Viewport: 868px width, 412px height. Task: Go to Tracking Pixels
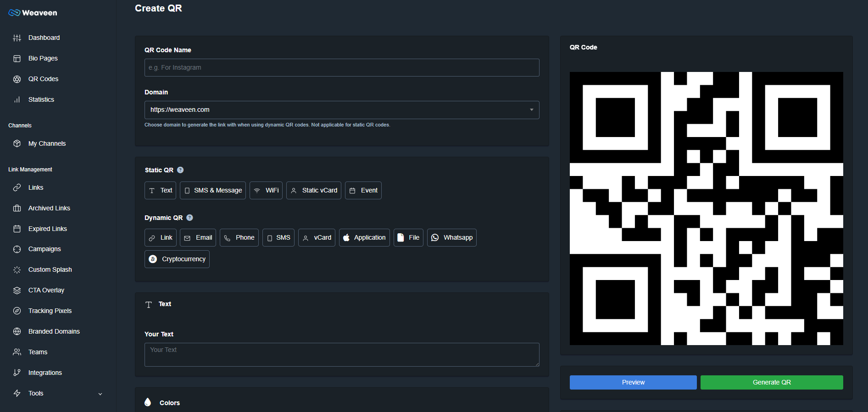click(50, 311)
